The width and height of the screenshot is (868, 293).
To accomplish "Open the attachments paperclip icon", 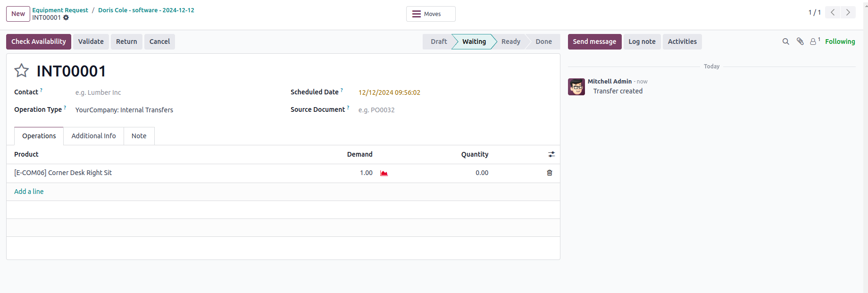I will tap(800, 42).
